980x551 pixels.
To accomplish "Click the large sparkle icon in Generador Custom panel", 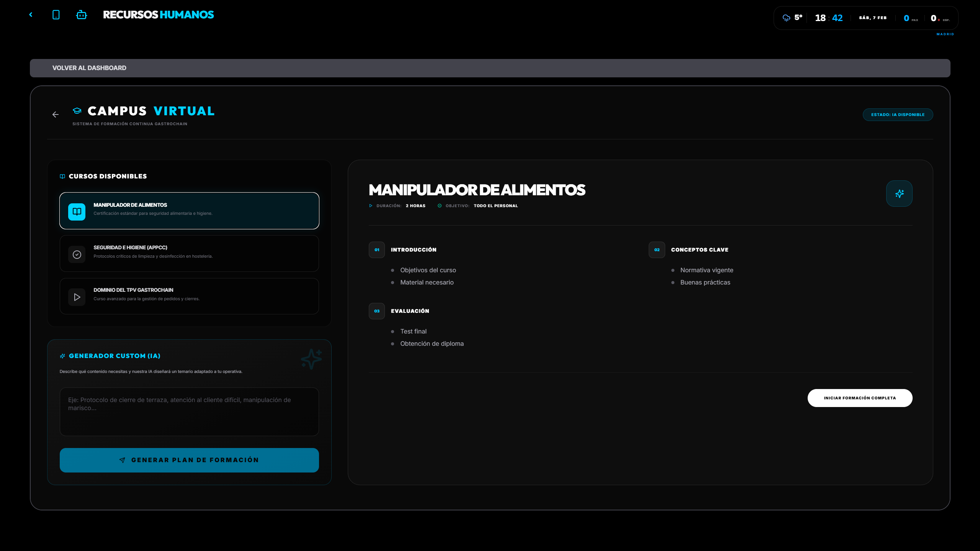I will click(311, 359).
